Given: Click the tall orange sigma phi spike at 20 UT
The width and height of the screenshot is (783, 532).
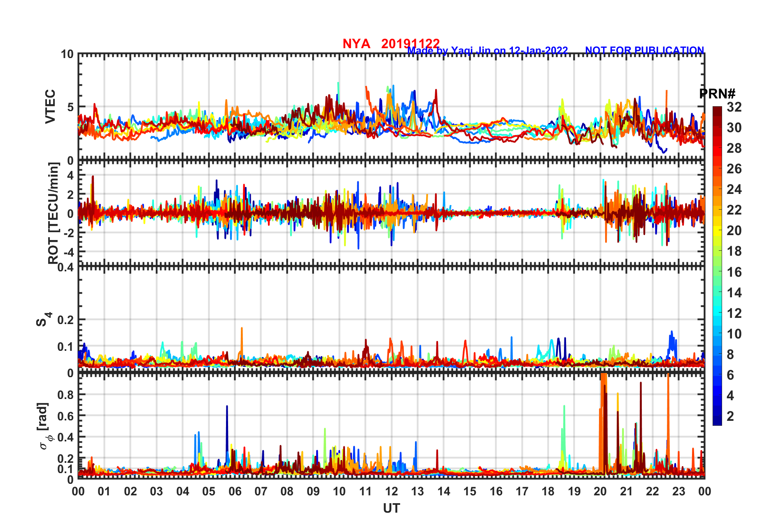Looking at the screenshot, I should tap(604, 412).
